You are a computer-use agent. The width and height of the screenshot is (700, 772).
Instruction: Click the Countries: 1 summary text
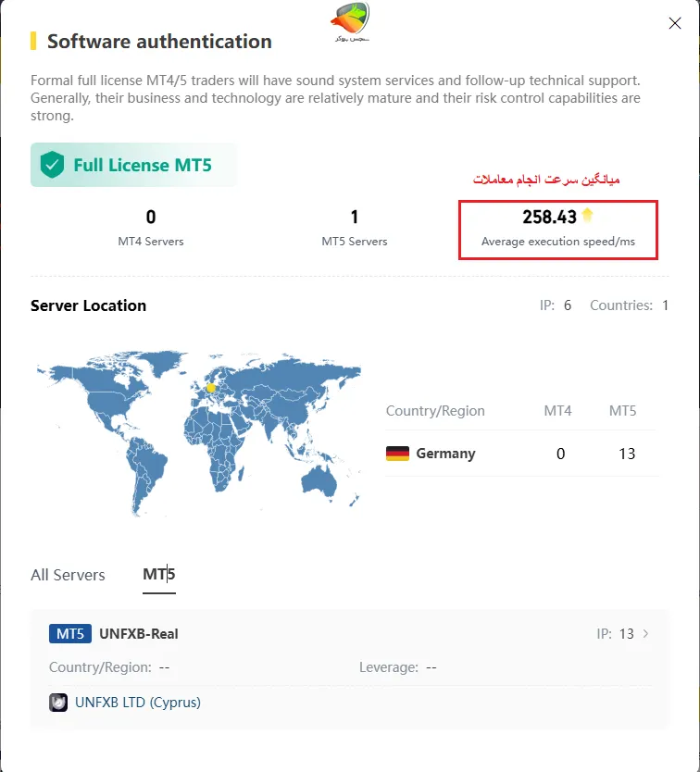click(629, 305)
